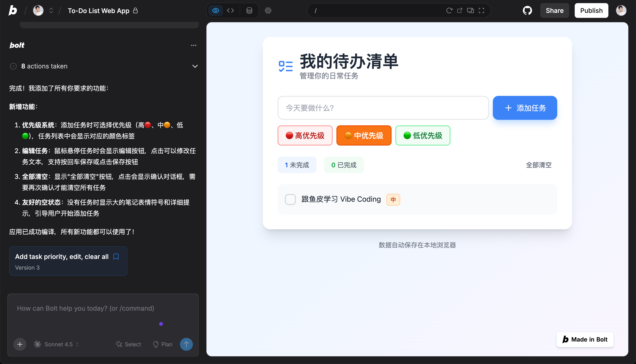
Task: Open the workspace switcher chevrons
Action: 51,10
